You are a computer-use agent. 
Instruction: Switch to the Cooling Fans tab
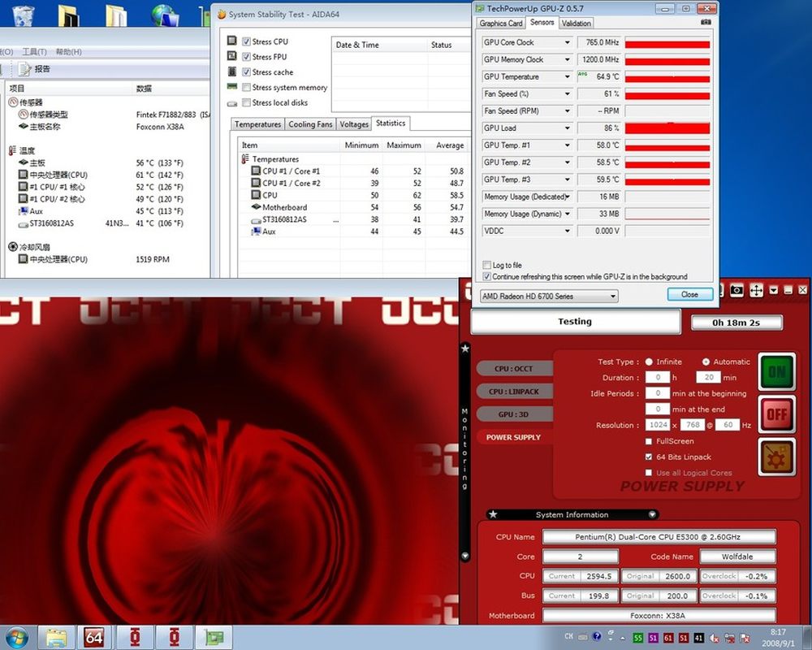[310, 124]
